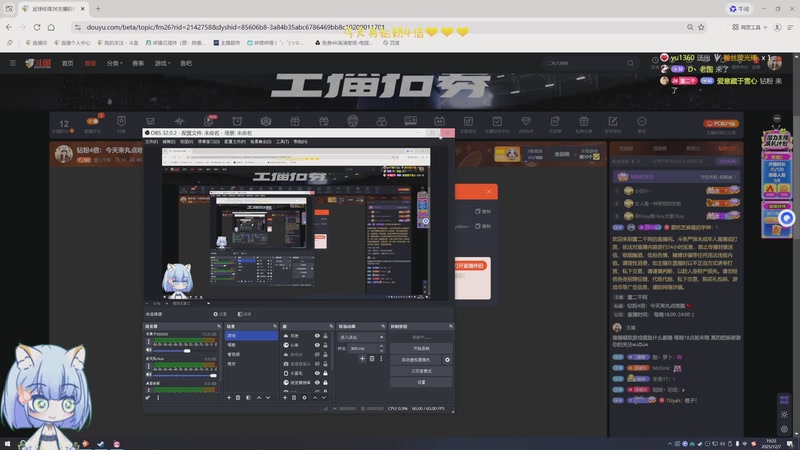Mute the first audio mixer channel speaker
This screenshot has height=450, width=800.
(x=148, y=351)
